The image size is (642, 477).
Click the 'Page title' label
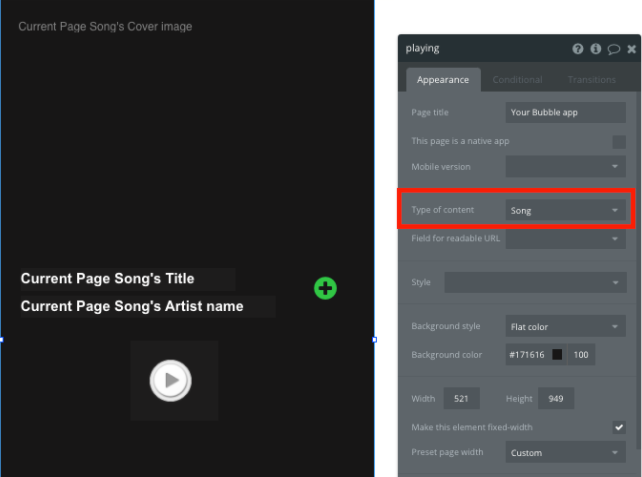coord(430,113)
